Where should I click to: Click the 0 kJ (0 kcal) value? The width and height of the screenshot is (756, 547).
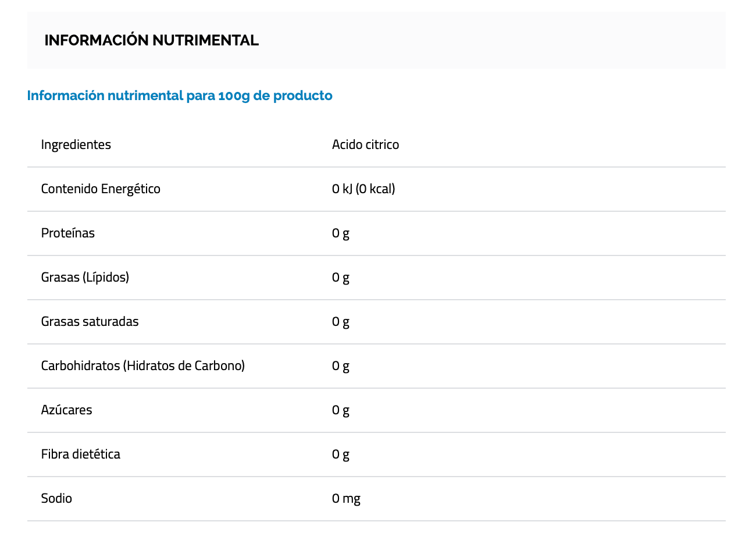[363, 189]
